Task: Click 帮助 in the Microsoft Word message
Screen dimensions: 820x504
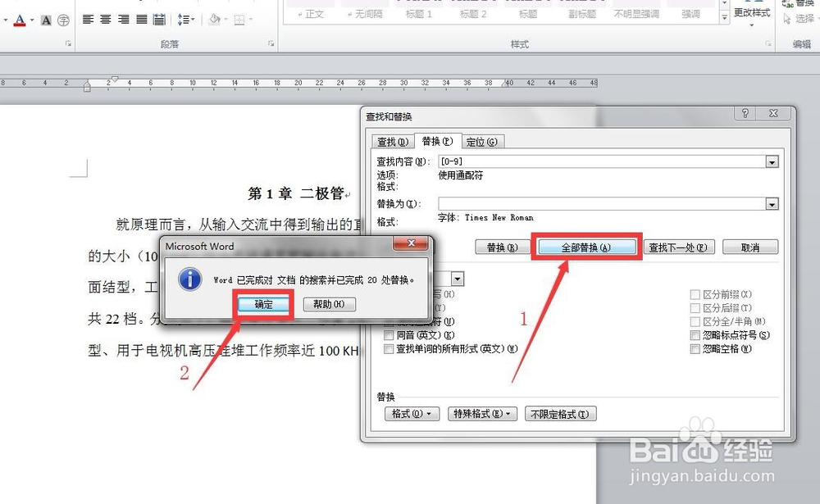Action: pos(329,304)
